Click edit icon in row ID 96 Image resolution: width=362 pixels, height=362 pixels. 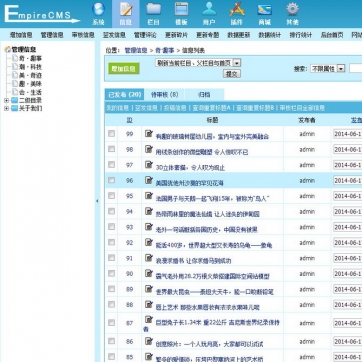point(149,180)
